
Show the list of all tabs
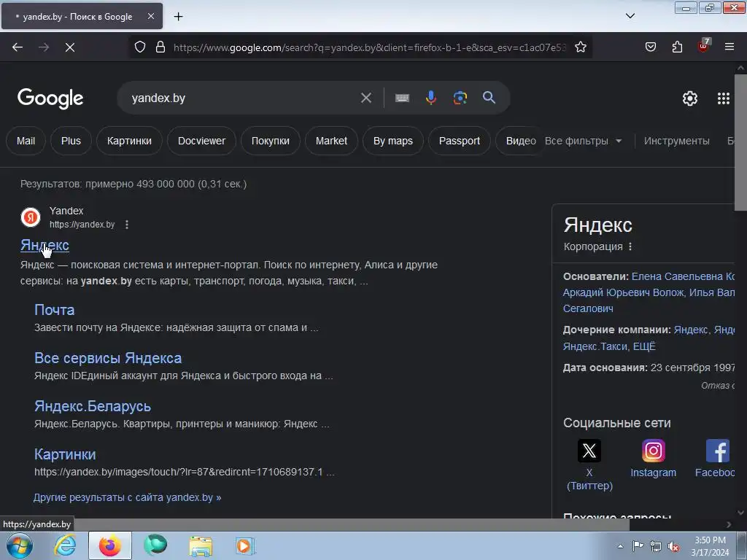pos(630,16)
